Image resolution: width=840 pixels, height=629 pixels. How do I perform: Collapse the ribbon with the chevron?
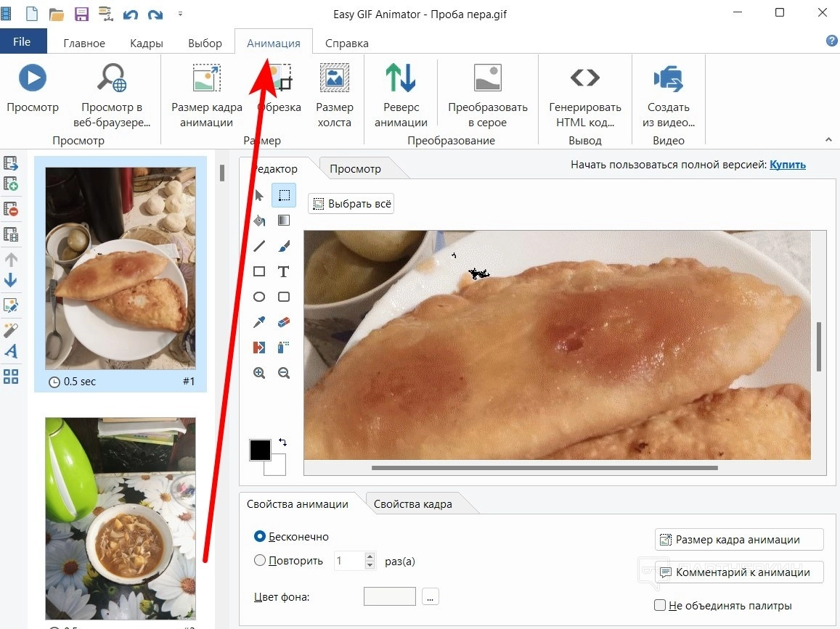[829, 140]
